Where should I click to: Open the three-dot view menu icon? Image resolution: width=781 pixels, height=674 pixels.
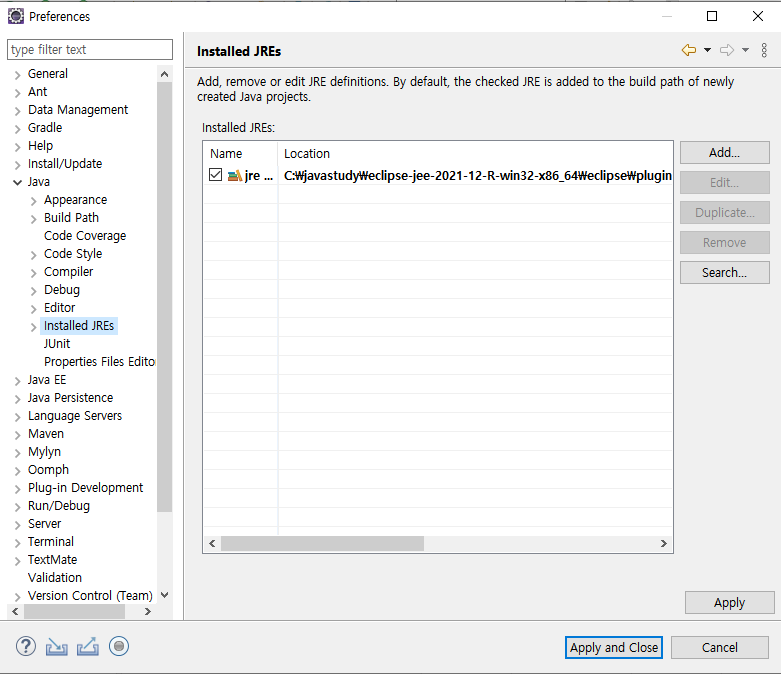point(764,50)
